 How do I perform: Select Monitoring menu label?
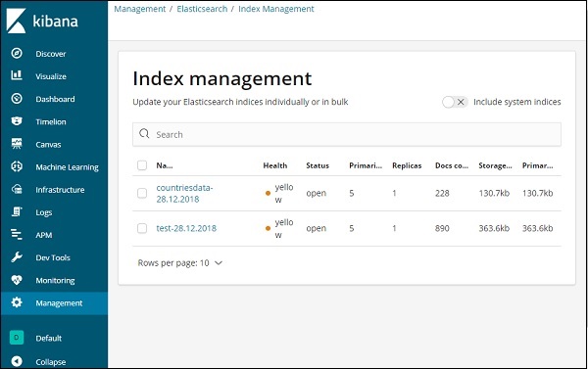55,280
